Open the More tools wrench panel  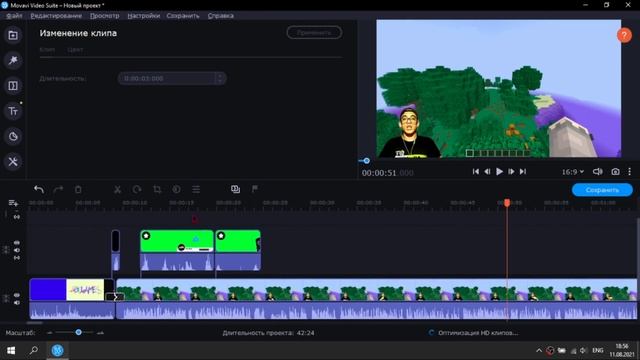pyautogui.click(x=13, y=162)
